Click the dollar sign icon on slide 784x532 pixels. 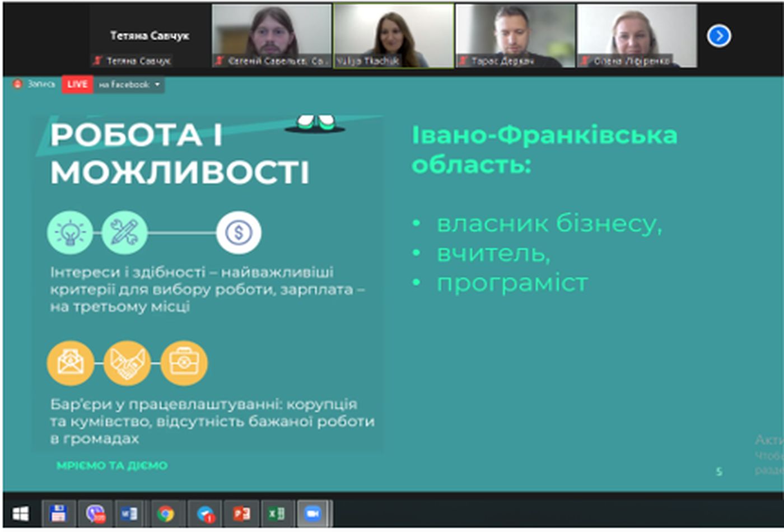[x=239, y=232]
